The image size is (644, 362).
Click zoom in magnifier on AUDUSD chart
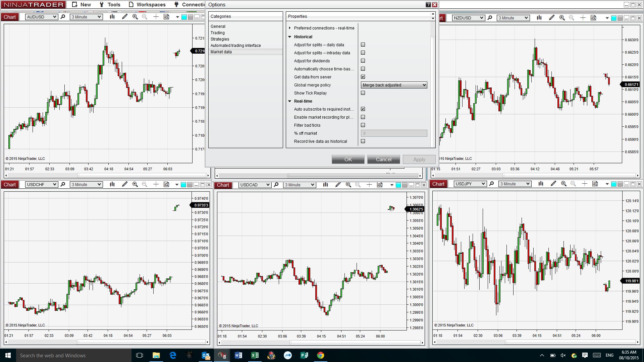click(x=135, y=17)
